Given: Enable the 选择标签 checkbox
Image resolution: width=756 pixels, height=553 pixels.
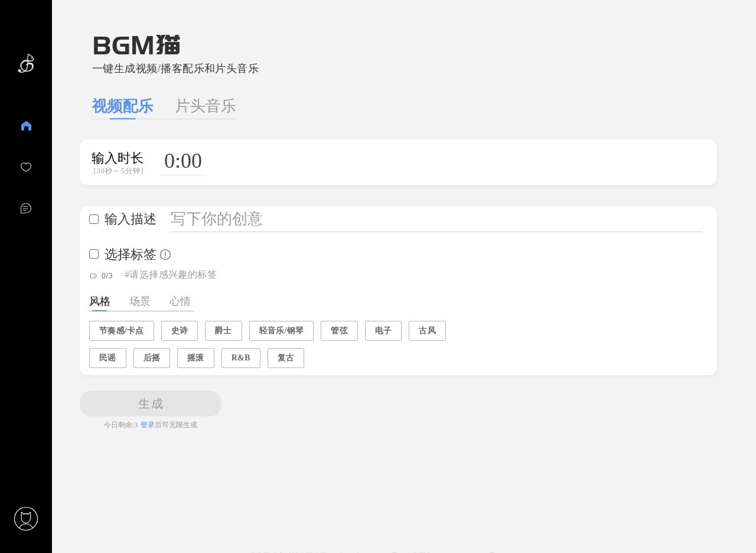Looking at the screenshot, I should tap(94, 254).
